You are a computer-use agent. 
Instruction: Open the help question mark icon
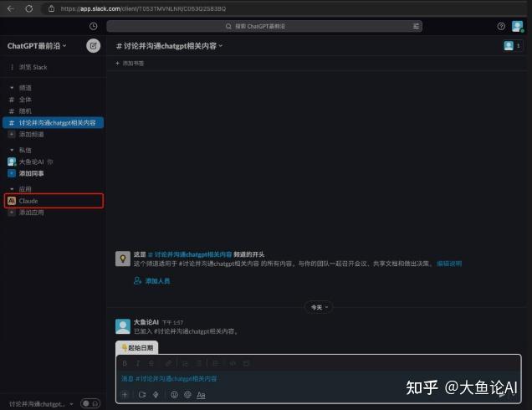(x=501, y=26)
